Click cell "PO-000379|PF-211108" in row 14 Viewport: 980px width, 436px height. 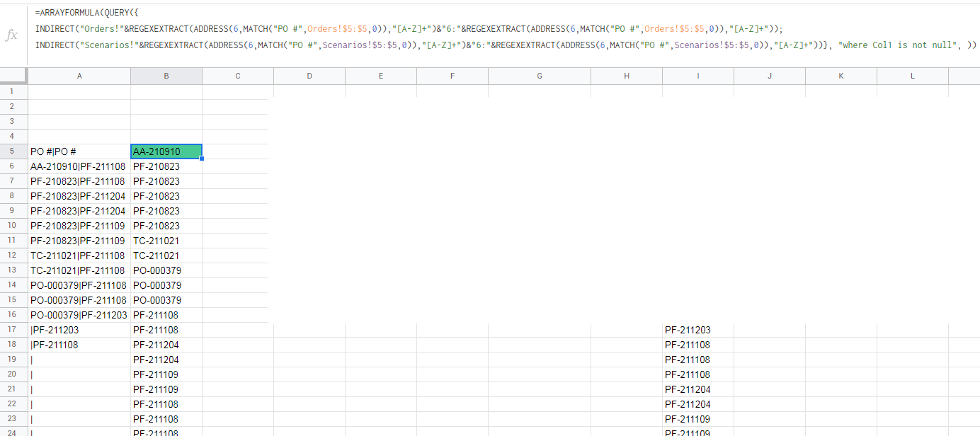point(79,285)
